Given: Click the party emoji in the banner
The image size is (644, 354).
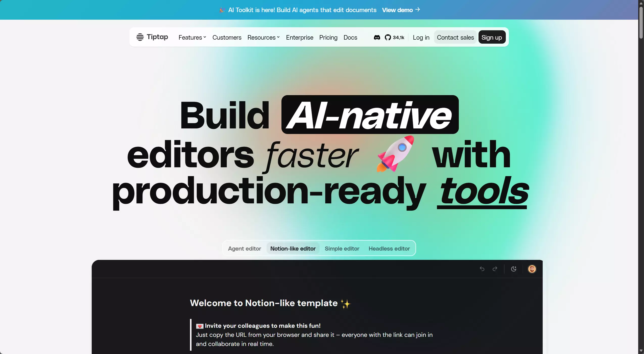Looking at the screenshot, I should click(x=222, y=10).
